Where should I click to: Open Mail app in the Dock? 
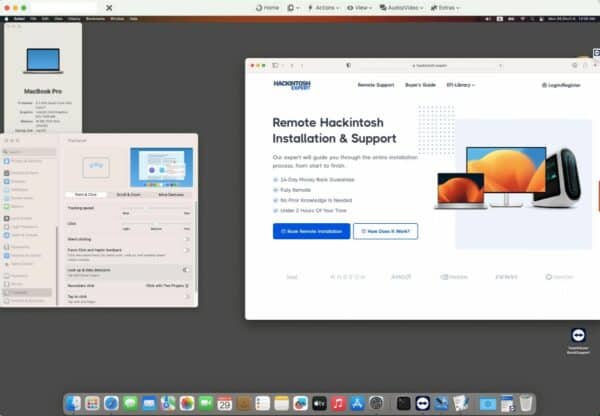[149, 403]
